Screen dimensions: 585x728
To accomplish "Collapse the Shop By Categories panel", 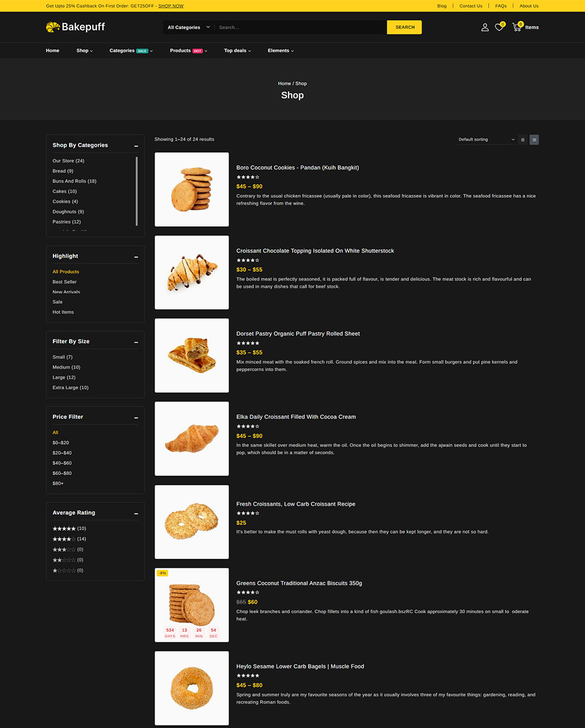I will (136, 146).
